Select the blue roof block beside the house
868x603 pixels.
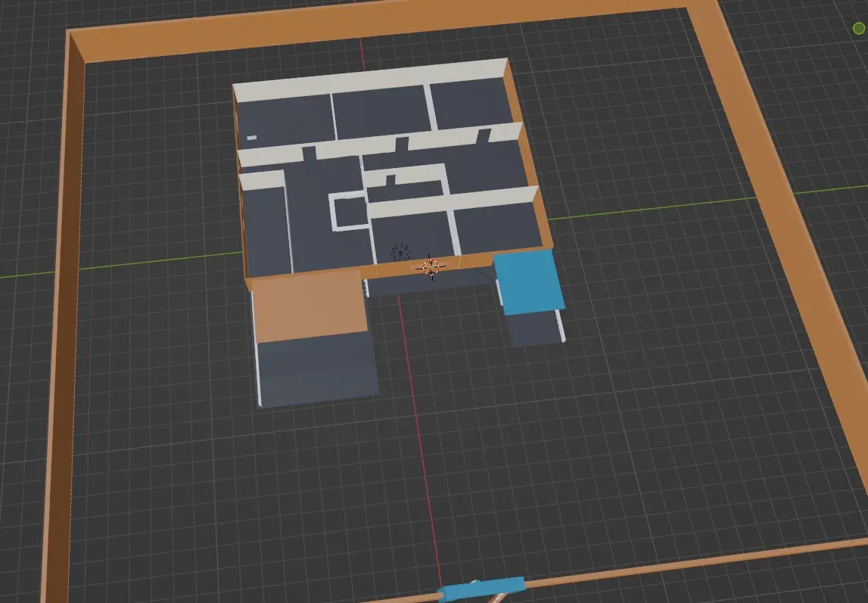tap(529, 281)
